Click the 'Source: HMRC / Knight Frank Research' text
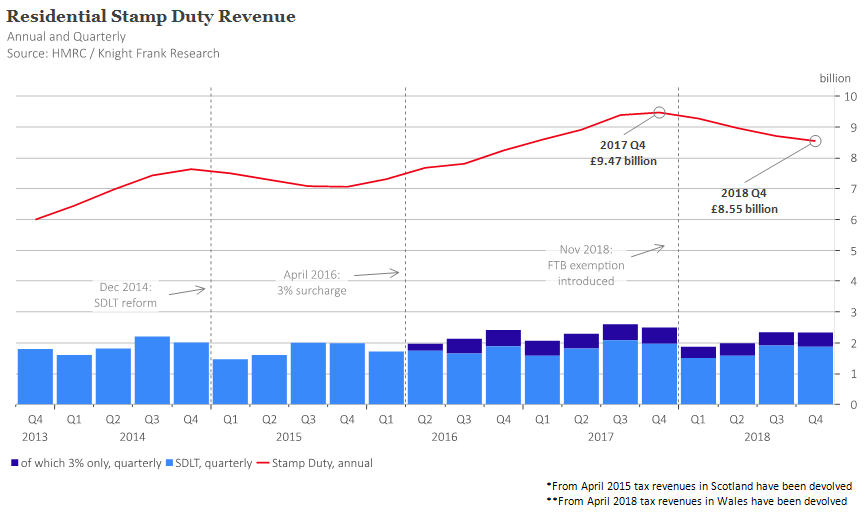The height and width of the screenshot is (519, 865). [x=113, y=53]
